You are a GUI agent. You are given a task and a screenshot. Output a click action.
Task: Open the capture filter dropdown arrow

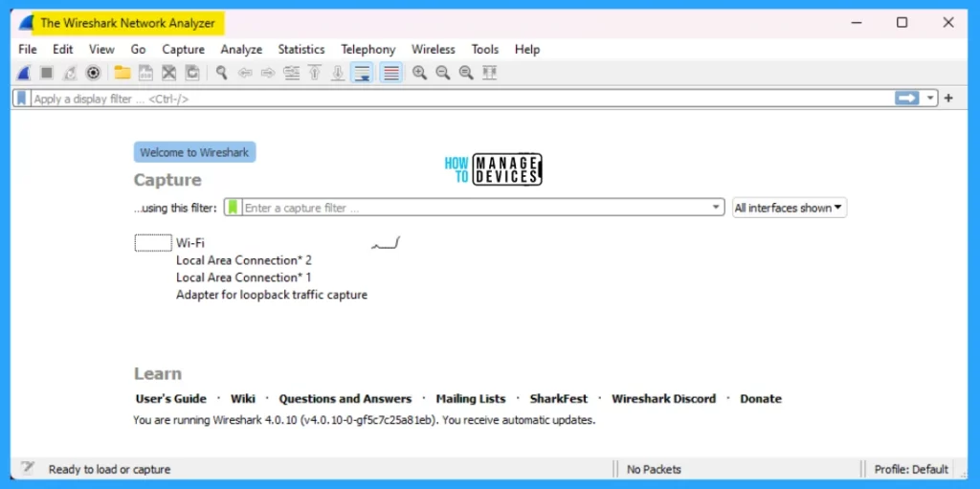(716, 208)
